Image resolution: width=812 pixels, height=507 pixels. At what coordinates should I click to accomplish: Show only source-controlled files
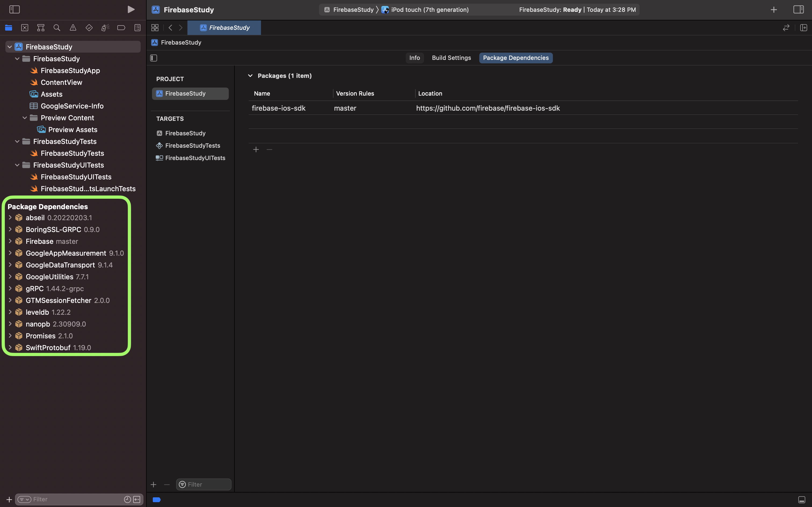(x=137, y=499)
